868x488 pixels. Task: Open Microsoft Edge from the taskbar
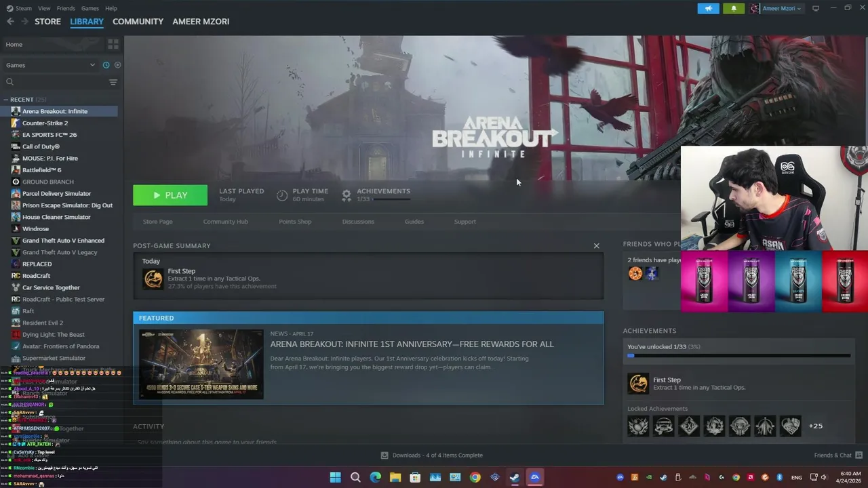pyautogui.click(x=375, y=477)
